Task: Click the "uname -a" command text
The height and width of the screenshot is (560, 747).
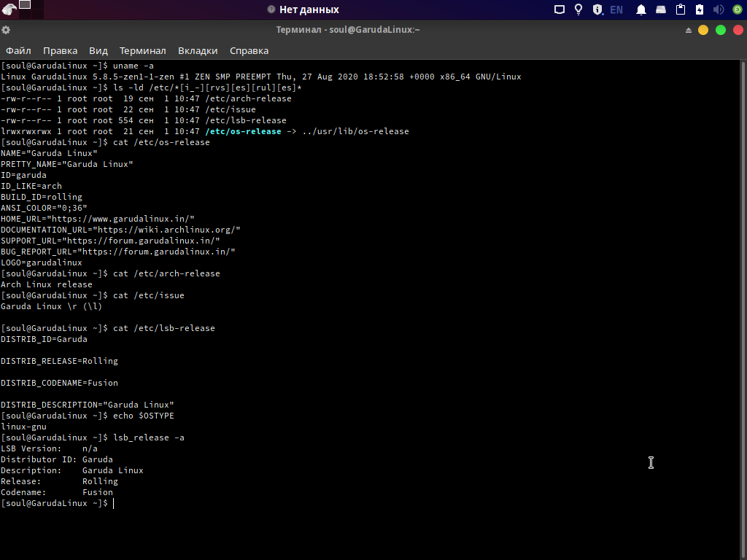Action: pos(133,66)
